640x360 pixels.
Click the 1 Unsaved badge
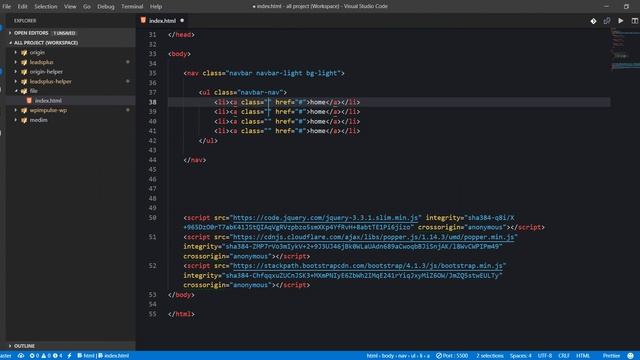[64, 33]
